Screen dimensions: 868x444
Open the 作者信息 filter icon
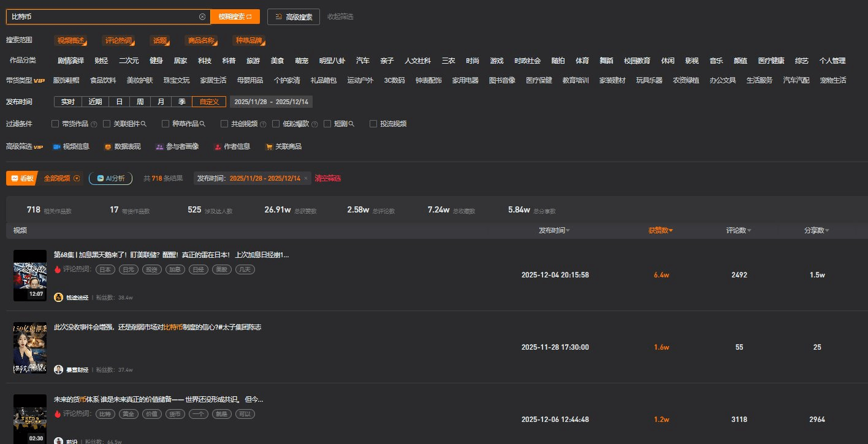(218, 147)
